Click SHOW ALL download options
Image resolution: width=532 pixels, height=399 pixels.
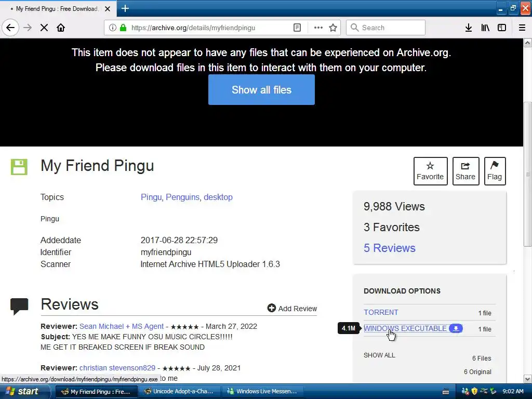[x=379, y=355]
